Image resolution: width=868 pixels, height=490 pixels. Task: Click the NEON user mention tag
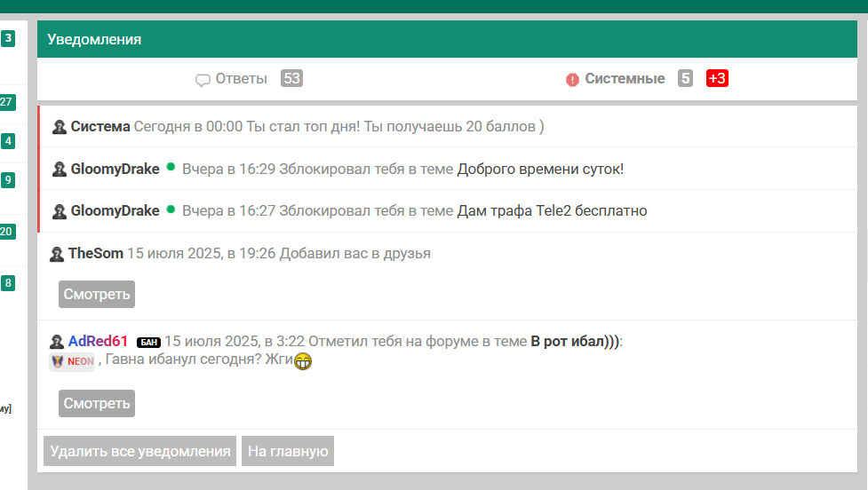(x=72, y=361)
